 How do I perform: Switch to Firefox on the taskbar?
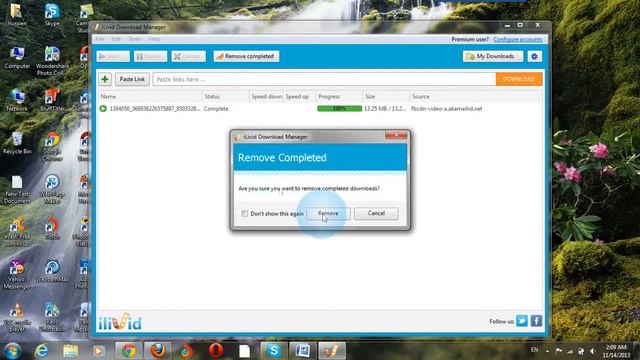point(158,351)
